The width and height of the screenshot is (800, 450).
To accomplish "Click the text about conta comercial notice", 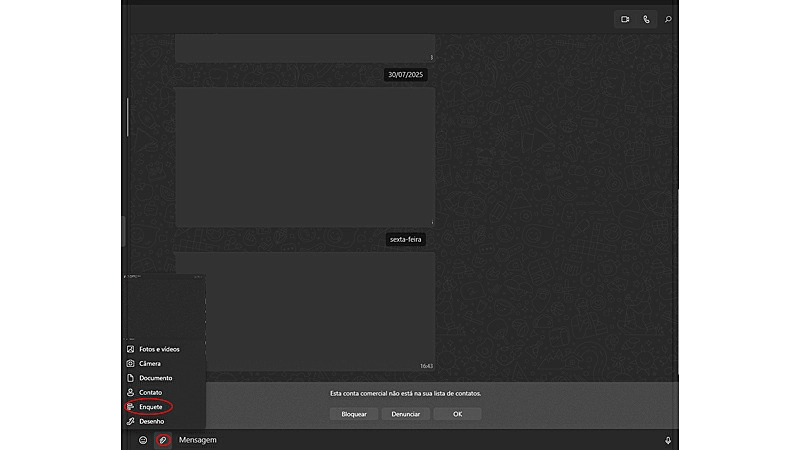I will 406,393.
